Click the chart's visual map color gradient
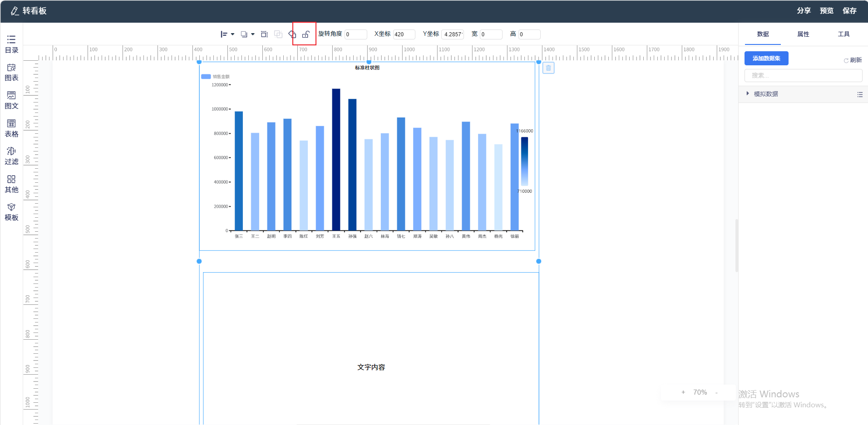Image resolution: width=868 pixels, height=425 pixels. pos(524,161)
